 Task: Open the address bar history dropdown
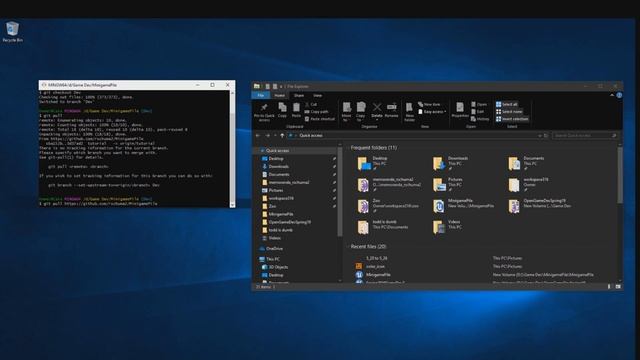point(540,136)
